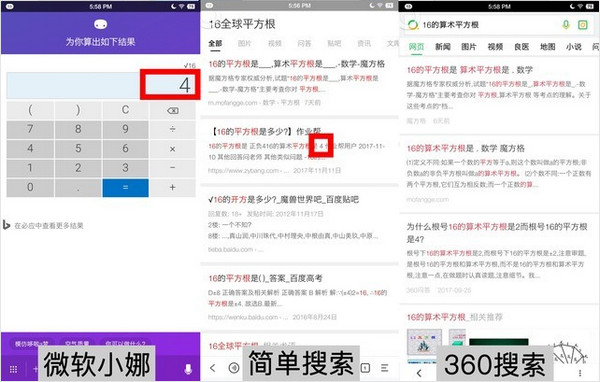Tap the green microphone icon in the 360 search box

[x=566, y=25]
